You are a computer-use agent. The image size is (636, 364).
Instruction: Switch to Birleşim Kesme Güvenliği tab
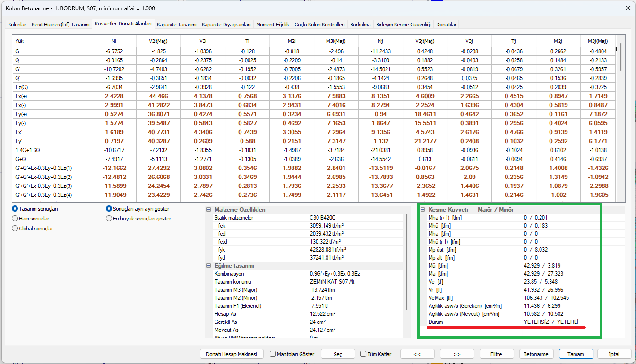point(403,25)
